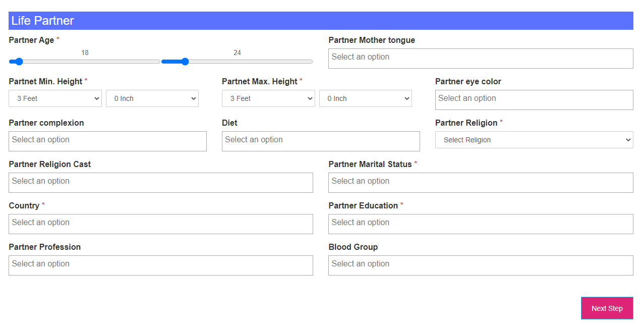The image size is (644, 325).
Task: Open Partner Max. Height feet dropdown
Action: [x=268, y=98]
